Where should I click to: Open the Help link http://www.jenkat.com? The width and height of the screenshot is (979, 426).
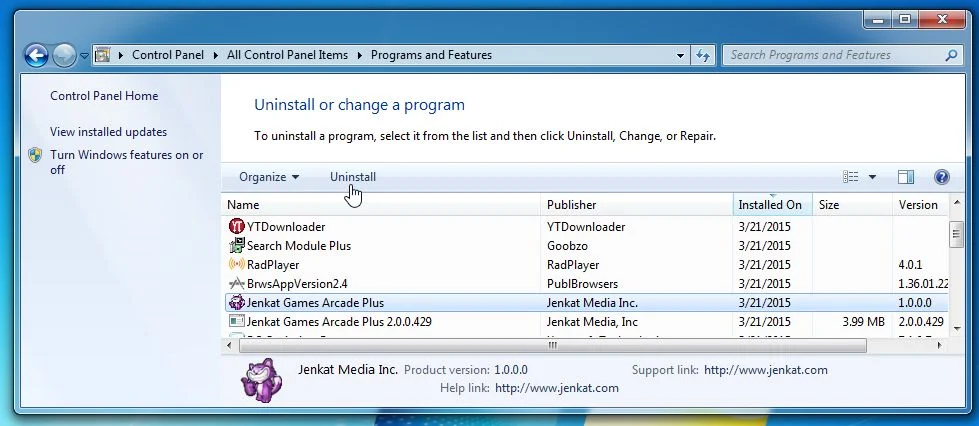click(557, 388)
